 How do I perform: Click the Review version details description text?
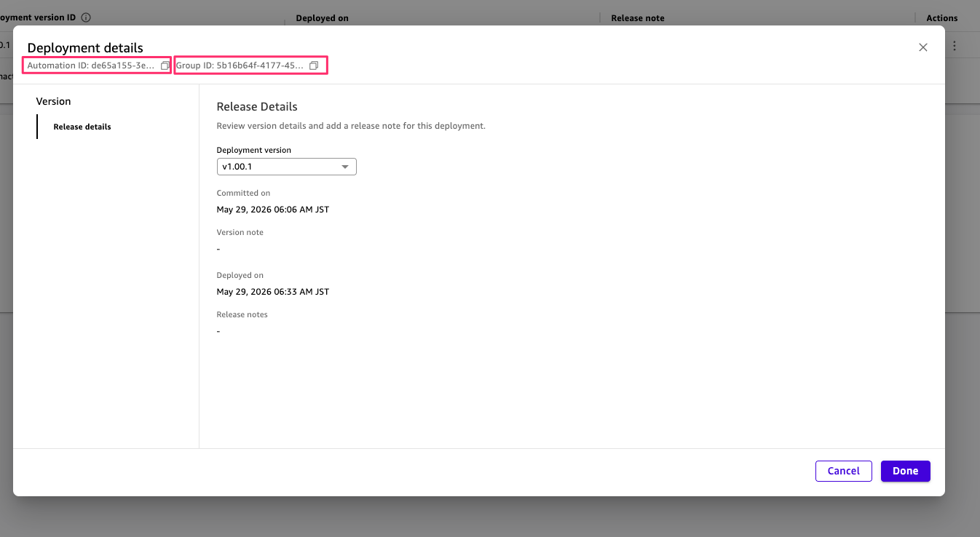(351, 126)
